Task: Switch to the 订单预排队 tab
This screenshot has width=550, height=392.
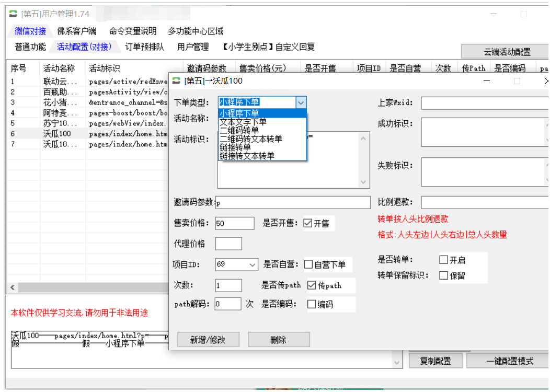Action: [144, 47]
